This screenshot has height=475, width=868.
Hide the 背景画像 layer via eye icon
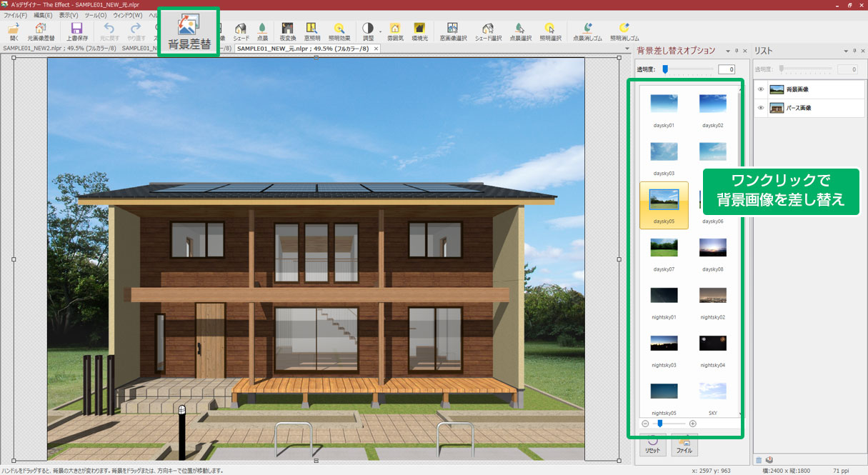click(761, 89)
